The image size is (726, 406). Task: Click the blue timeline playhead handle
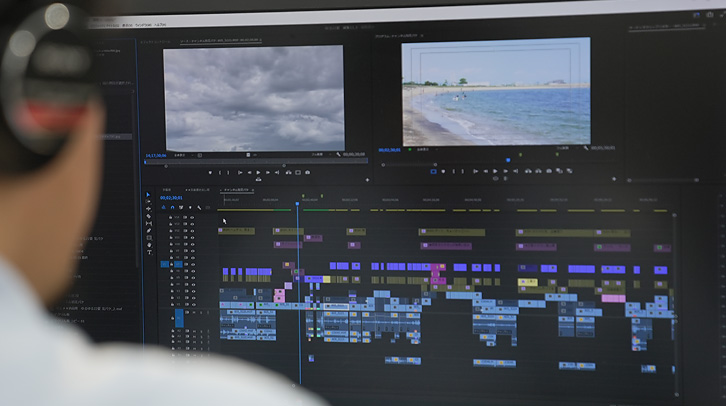click(x=297, y=204)
